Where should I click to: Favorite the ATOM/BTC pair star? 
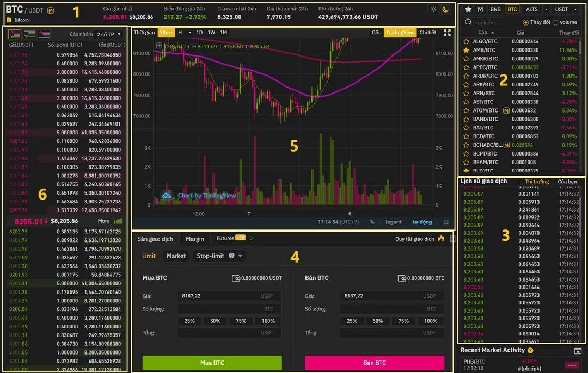[x=466, y=110]
